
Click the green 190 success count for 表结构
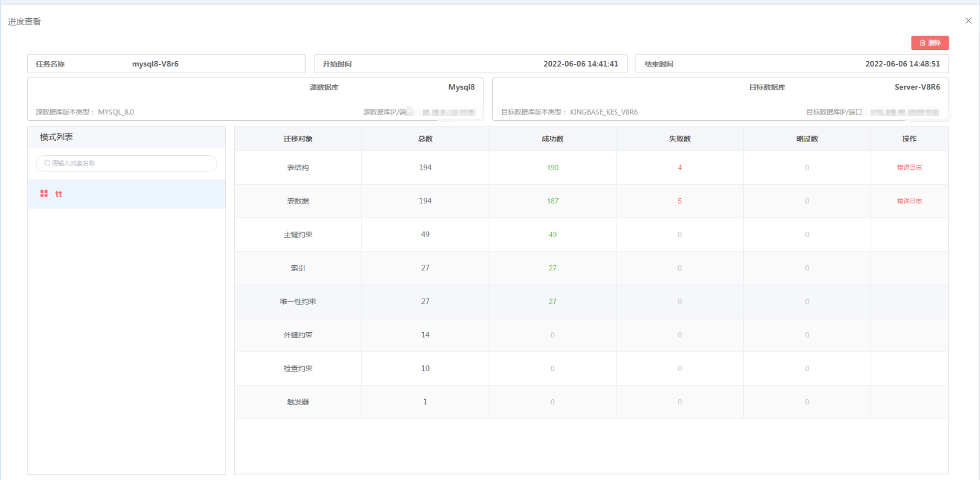coord(552,167)
